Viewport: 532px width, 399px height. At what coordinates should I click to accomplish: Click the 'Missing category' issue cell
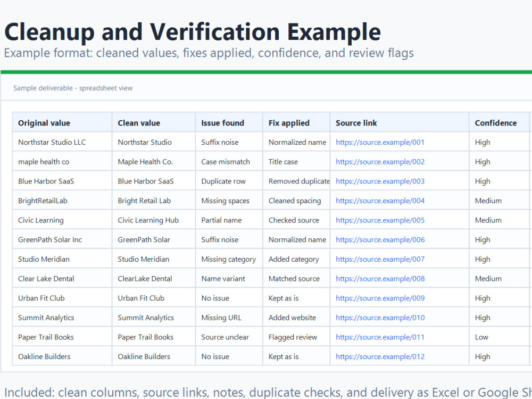click(229, 259)
